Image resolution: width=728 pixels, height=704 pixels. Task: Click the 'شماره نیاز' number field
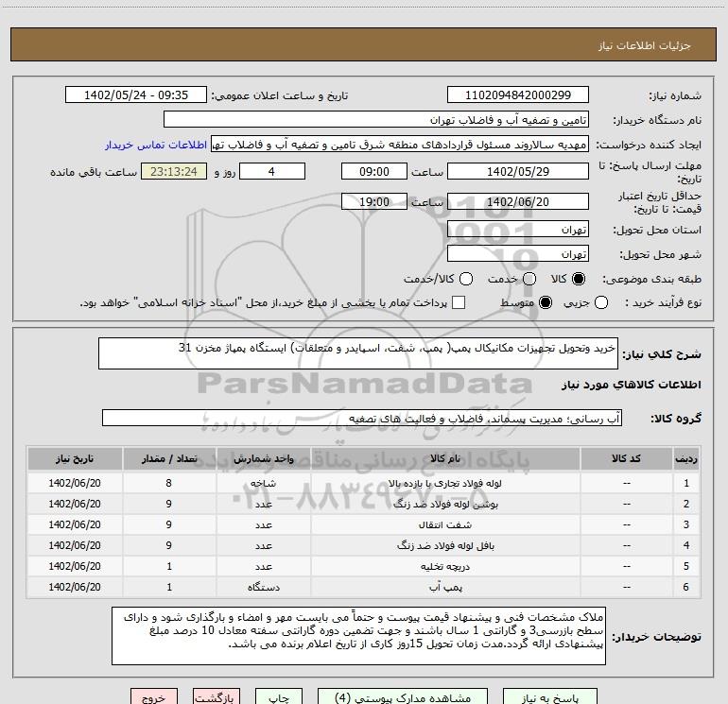coord(517,95)
